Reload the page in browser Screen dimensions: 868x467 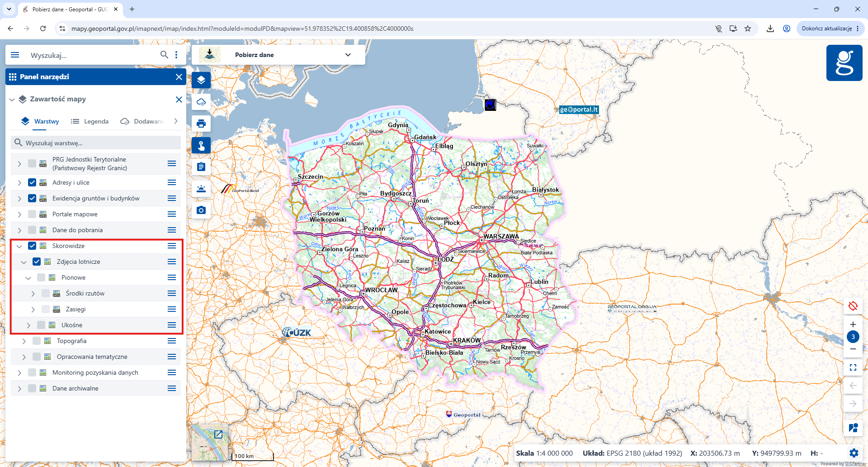(43, 29)
